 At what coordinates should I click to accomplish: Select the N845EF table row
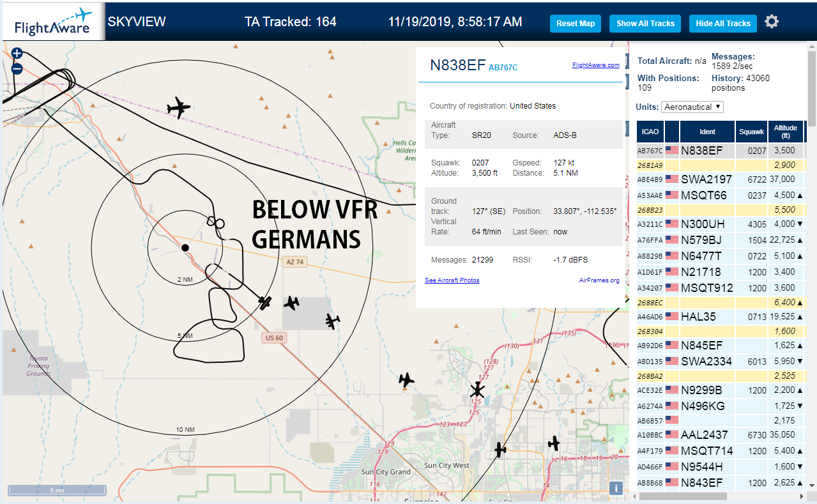(x=721, y=346)
